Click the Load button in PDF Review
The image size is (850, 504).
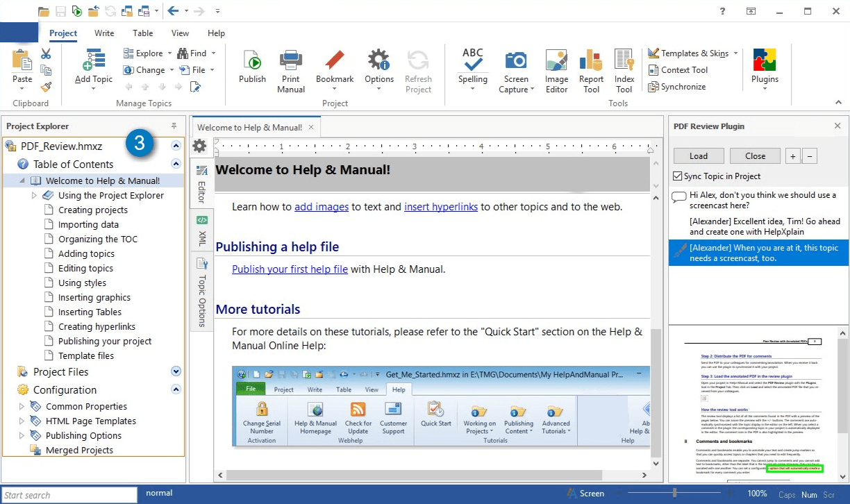pos(699,156)
